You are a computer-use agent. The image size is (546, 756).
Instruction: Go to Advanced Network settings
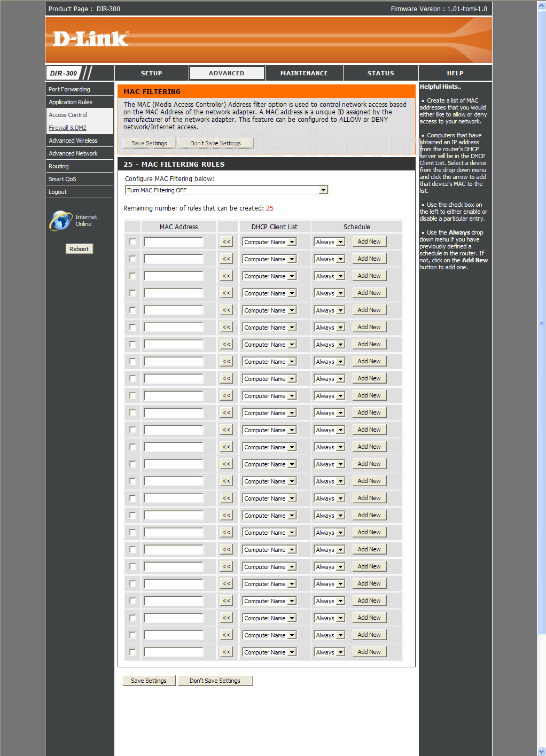click(73, 153)
